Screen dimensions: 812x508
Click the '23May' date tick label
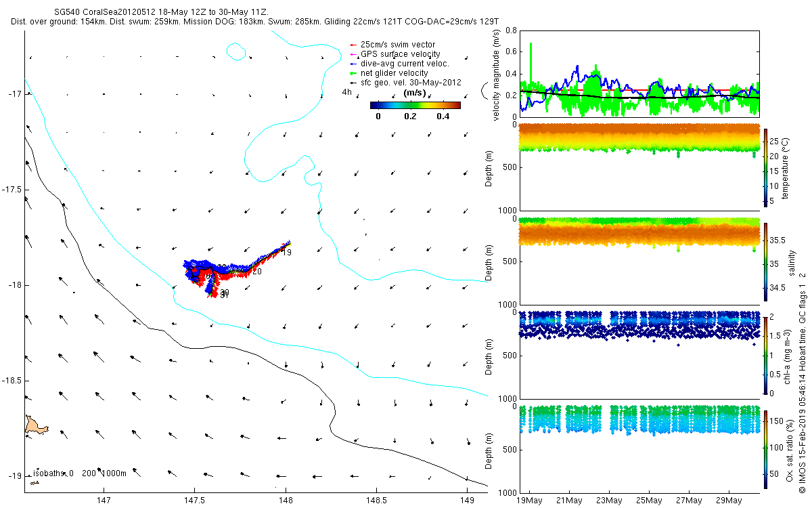(x=609, y=501)
